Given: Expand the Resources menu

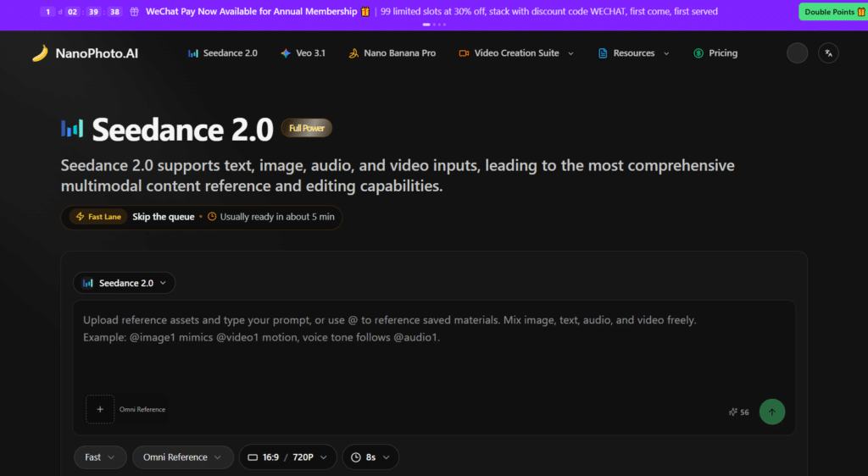Looking at the screenshot, I should click(634, 53).
